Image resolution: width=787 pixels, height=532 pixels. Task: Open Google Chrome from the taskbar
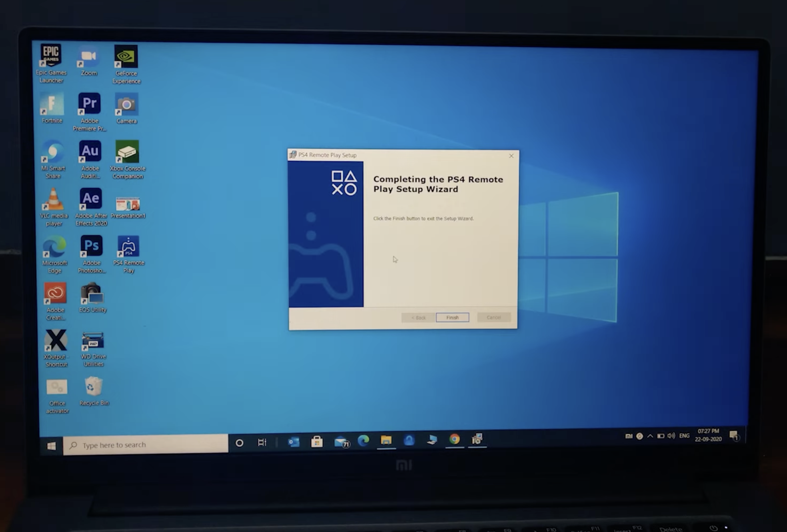point(454,439)
